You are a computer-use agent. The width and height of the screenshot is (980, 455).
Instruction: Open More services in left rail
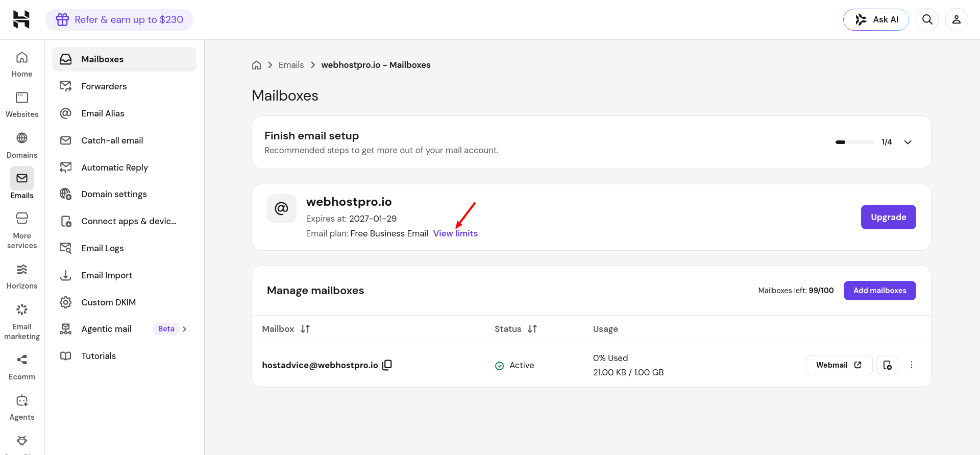pos(22,230)
